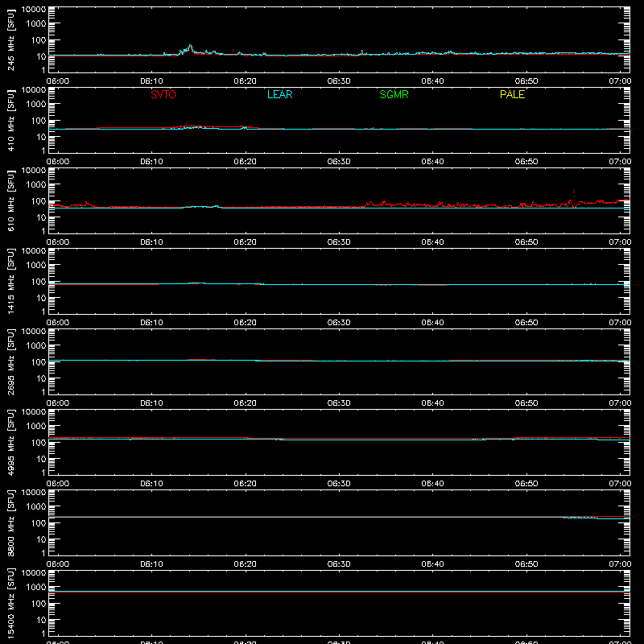Click the 06:00 label under 8800 MHz plot

(58, 564)
